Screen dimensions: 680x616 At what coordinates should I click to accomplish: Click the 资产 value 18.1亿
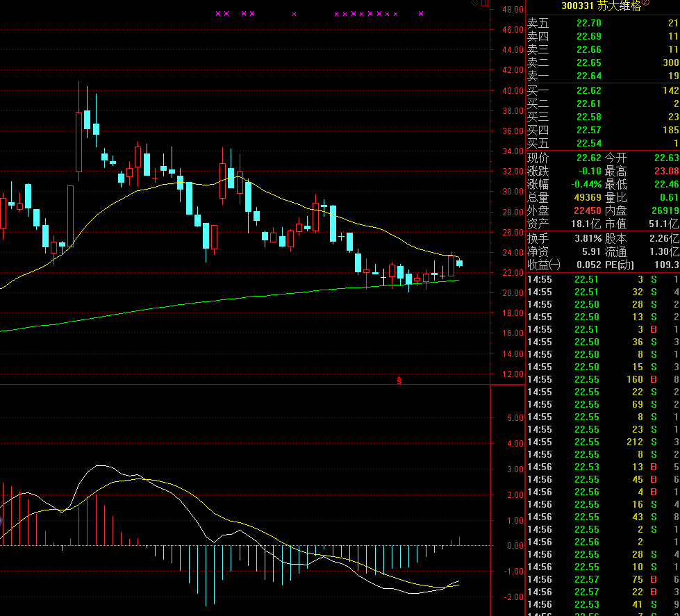coord(586,224)
